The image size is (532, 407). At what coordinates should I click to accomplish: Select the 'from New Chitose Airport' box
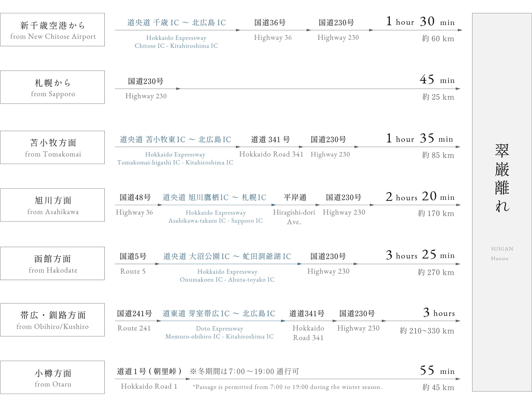(52, 30)
